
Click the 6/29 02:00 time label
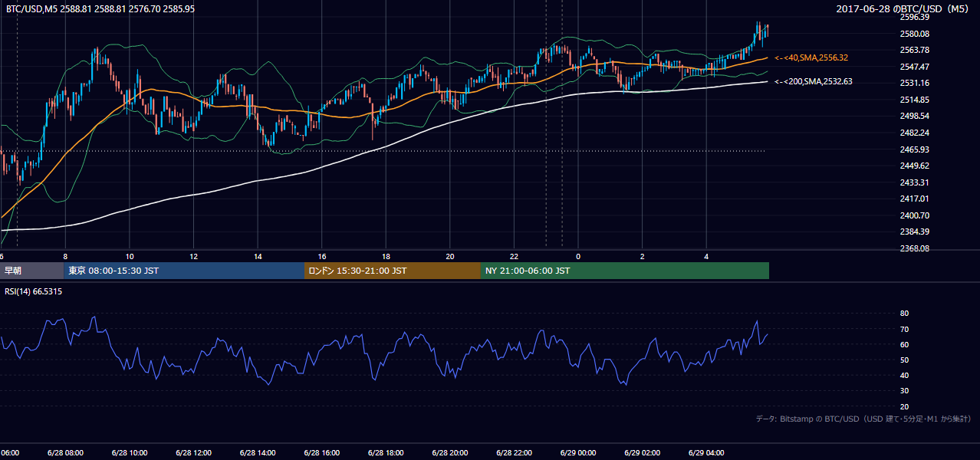tap(643, 452)
